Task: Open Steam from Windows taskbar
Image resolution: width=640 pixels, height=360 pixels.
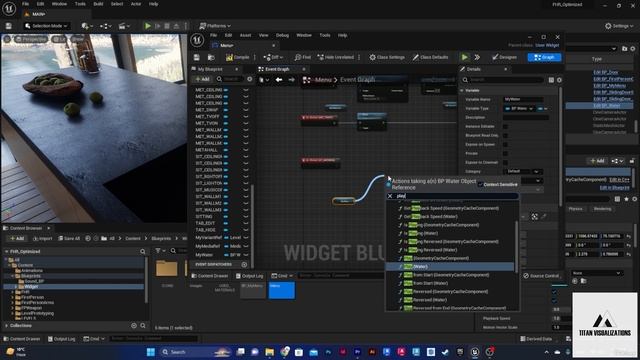Action: [x=445, y=352]
